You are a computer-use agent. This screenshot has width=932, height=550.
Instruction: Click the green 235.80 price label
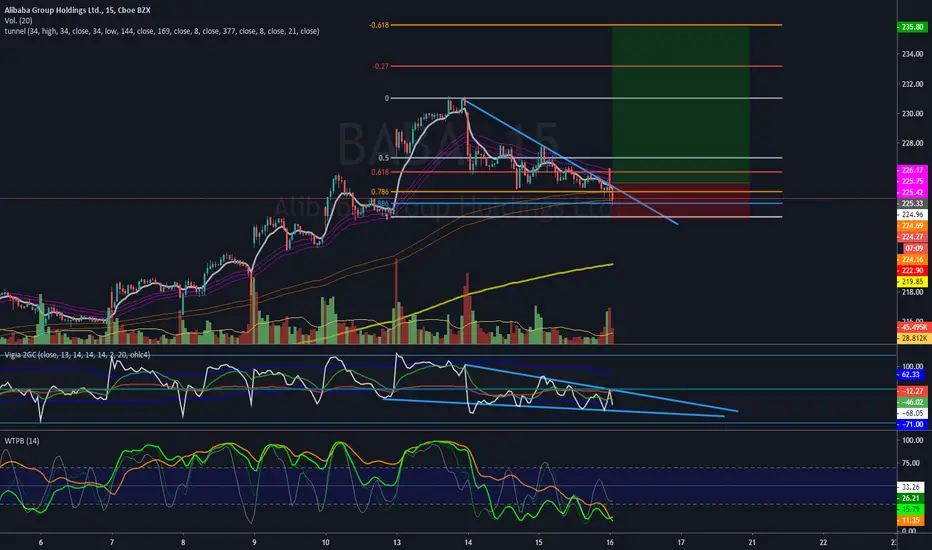pos(912,27)
